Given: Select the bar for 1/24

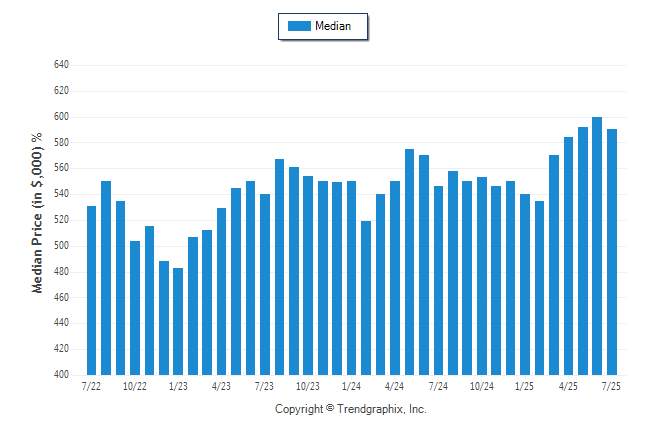Looking at the screenshot, I should point(351,278).
